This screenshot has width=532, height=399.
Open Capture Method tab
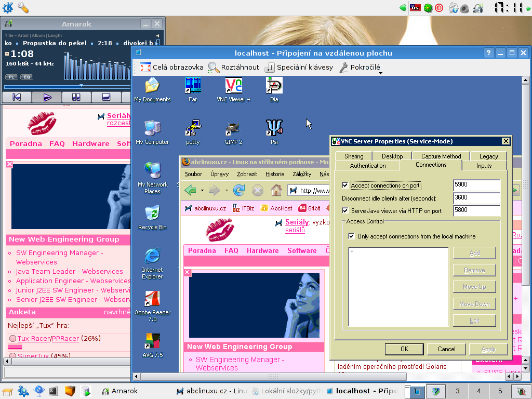[x=441, y=156]
